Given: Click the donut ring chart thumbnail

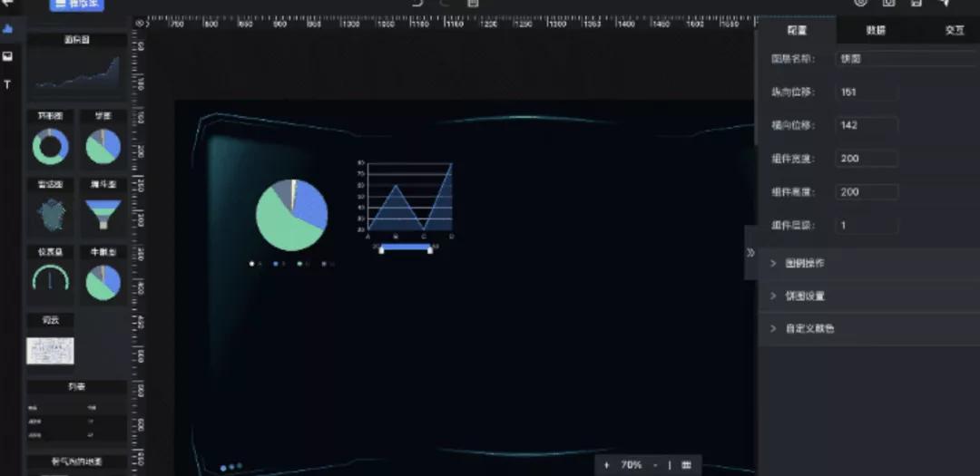Looking at the screenshot, I should point(51,147).
